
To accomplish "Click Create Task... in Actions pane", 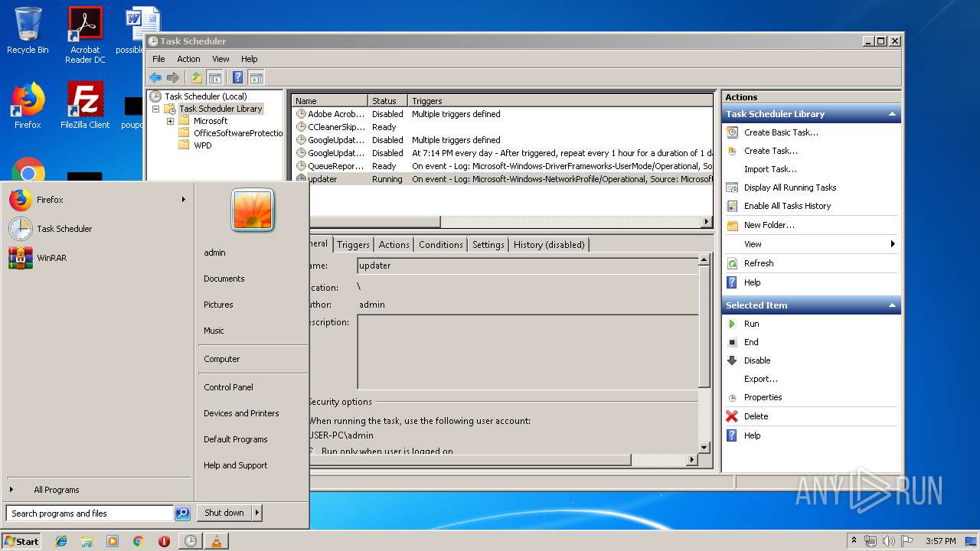I will pos(771,151).
